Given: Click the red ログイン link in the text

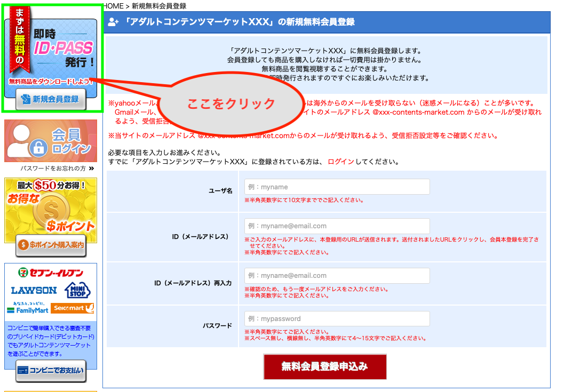Looking at the screenshot, I should 340,162.
